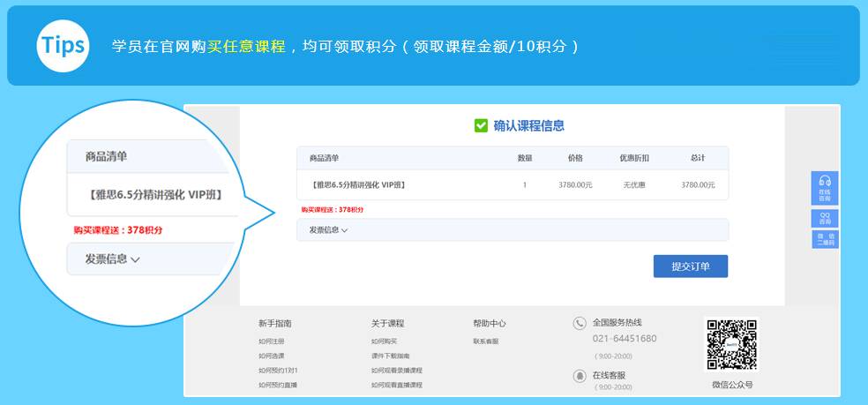The image size is (868, 405).
Task: Click the online consultation headset icon
Action: [x=825, y=181]
